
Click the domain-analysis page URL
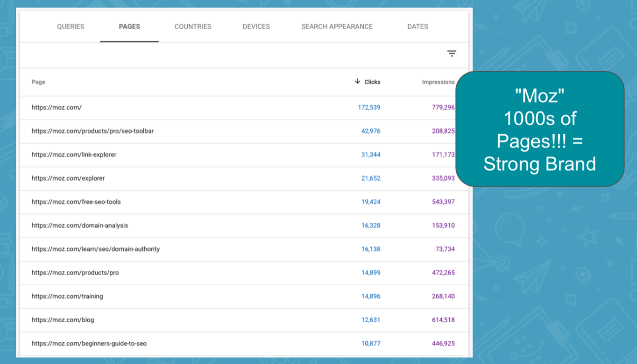[x=80, y=226]
